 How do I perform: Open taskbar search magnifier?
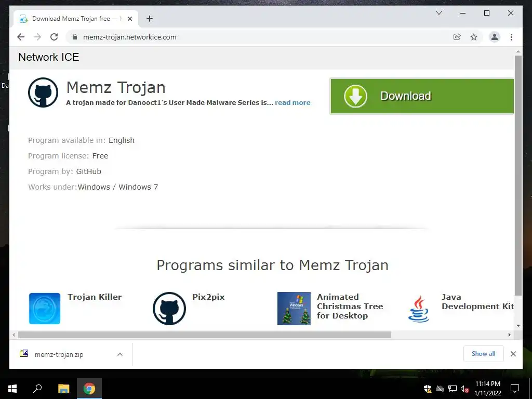pos(37,389)
